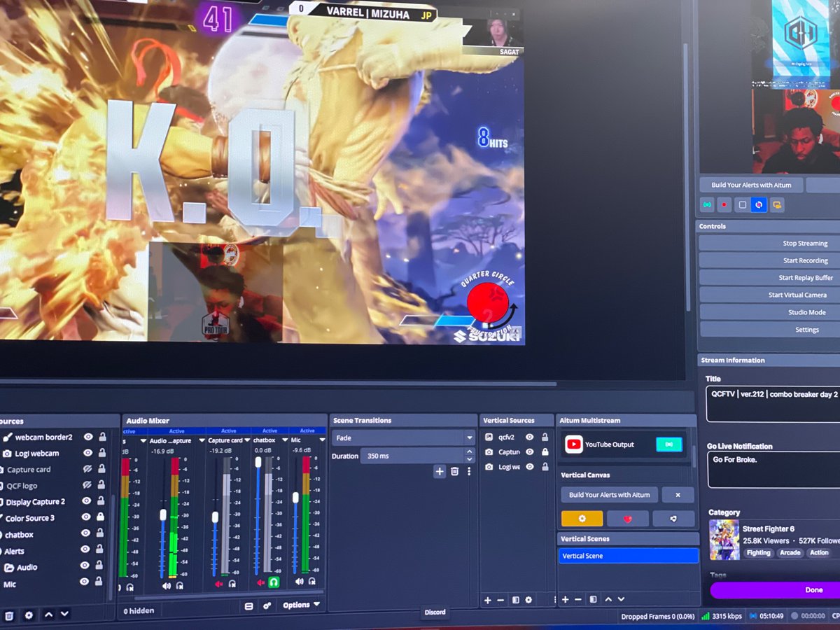Remove the selected vertical scene
This screenshot has width=840, height=630.
578,599
